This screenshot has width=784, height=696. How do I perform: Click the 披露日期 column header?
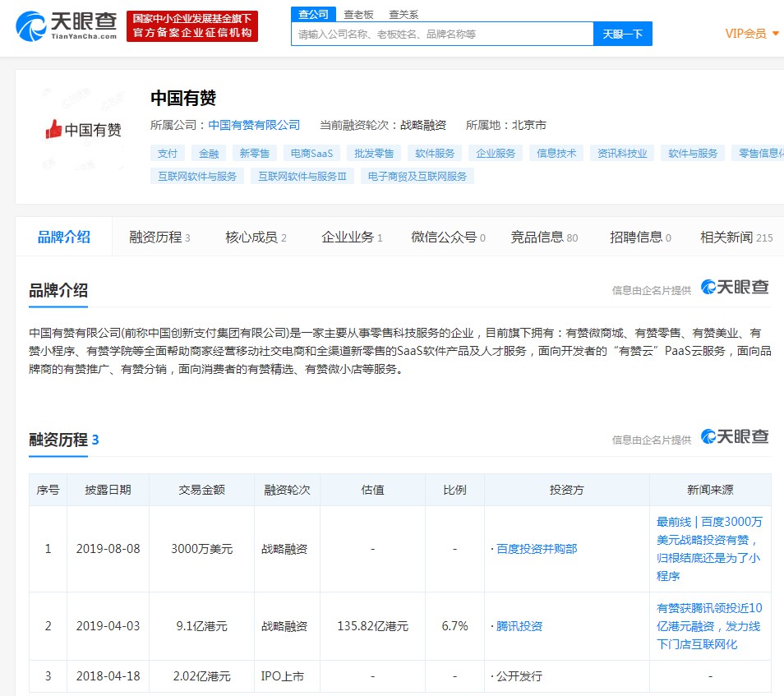[x=108, y=490]
